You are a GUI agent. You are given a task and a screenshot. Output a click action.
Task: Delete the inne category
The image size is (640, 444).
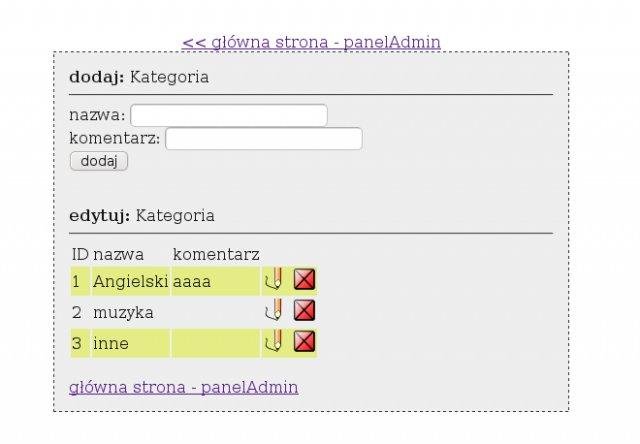(x=305, y=343)
